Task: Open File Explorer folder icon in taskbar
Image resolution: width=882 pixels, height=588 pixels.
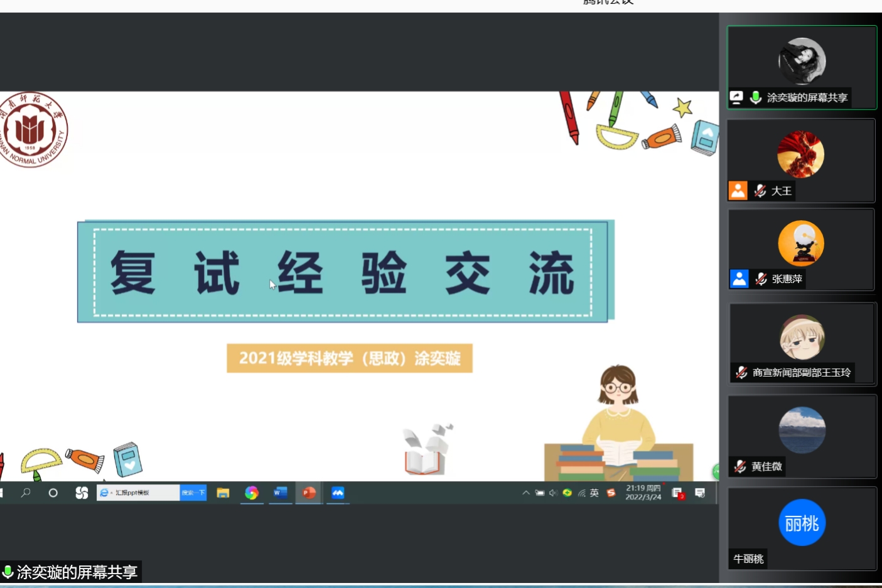Action: point(223,493)
